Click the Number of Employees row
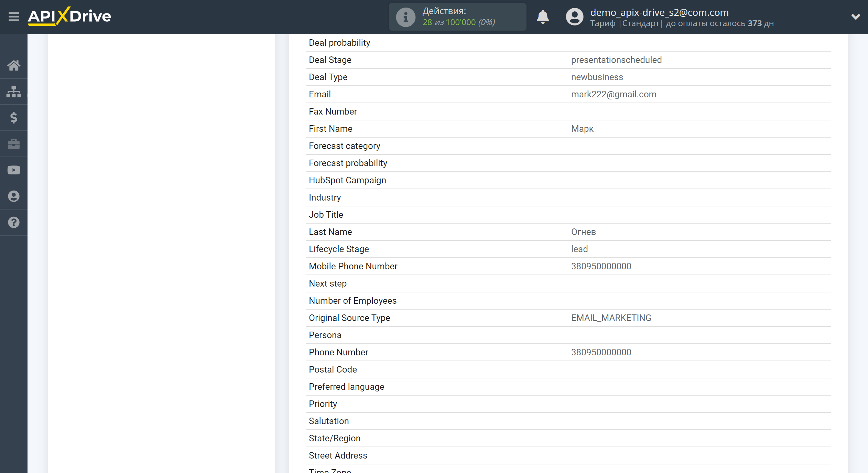Image resolution: width=868 pixels, height=473 pixels. [568, 301]
